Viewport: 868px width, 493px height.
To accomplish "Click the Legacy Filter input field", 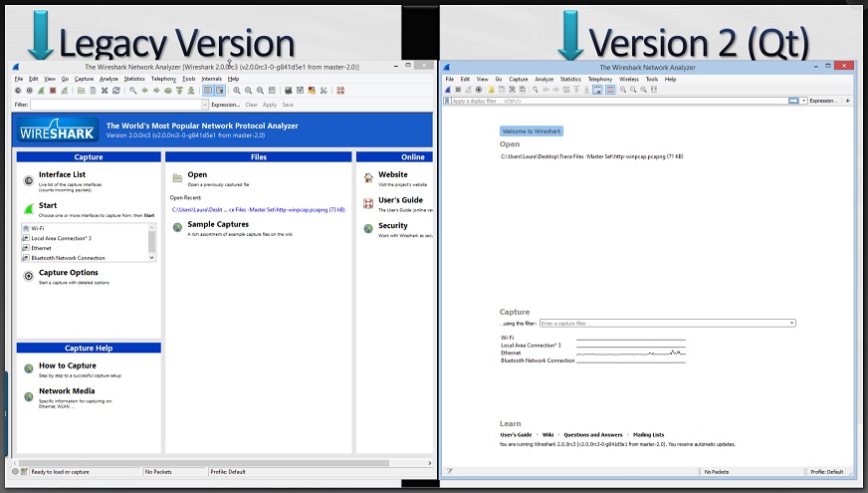I will pyautogui.click(x=115, y=105).
